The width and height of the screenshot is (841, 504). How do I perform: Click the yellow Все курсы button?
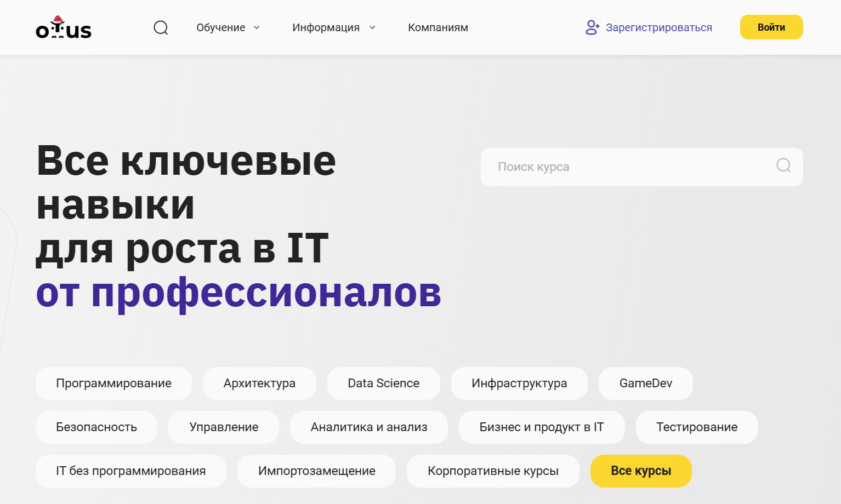[x=640, y=471]
